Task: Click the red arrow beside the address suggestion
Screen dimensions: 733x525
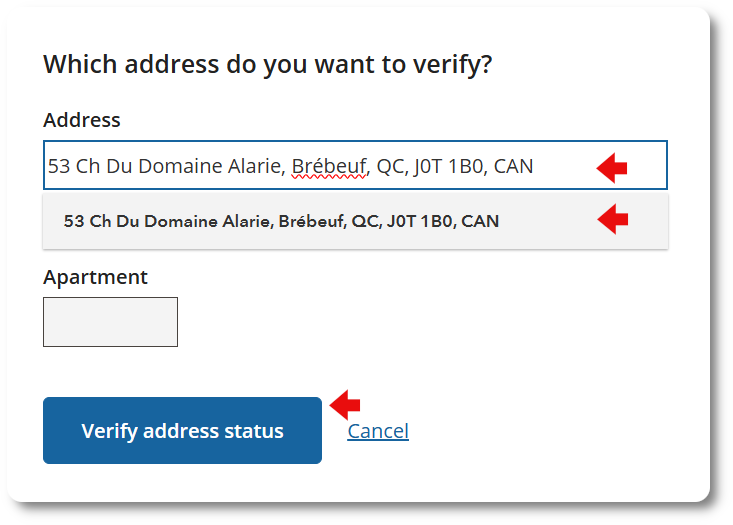Action: (x=612, y=219)
